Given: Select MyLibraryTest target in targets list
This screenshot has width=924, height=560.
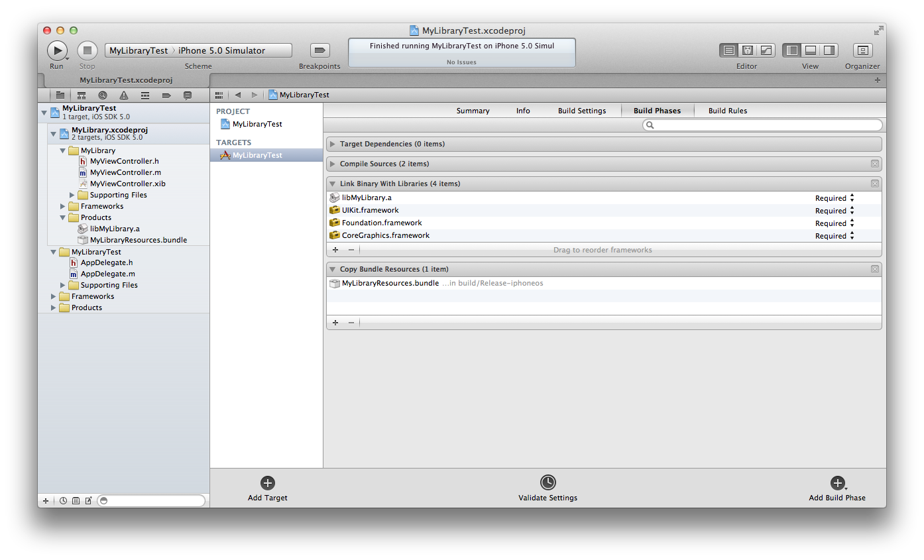Looking at the screenshot, I should point(266,155).
